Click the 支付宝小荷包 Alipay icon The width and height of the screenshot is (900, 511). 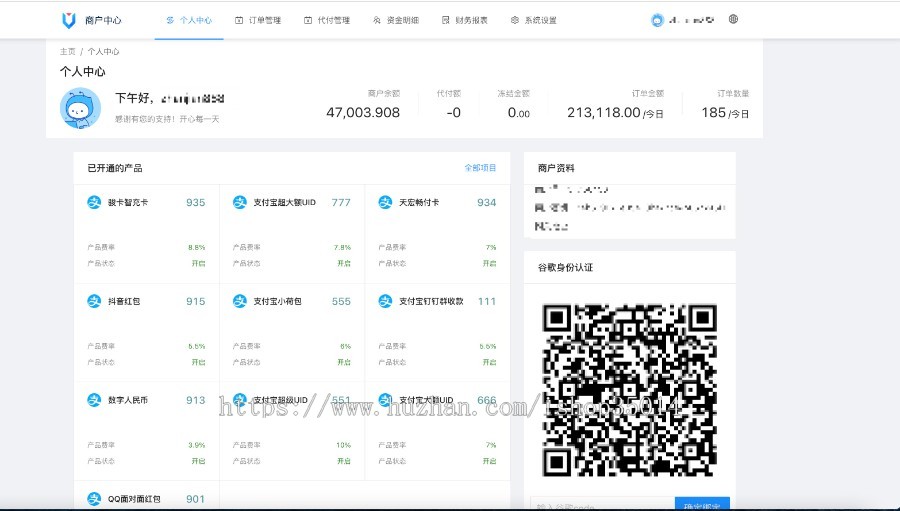click(239, 301)
